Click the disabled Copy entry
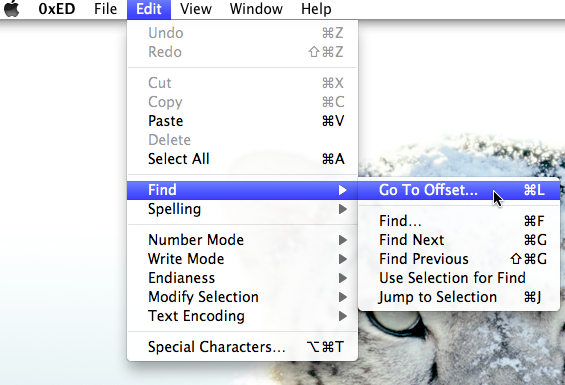Viewport: 565px width, 385px height. tap(243, 102)
